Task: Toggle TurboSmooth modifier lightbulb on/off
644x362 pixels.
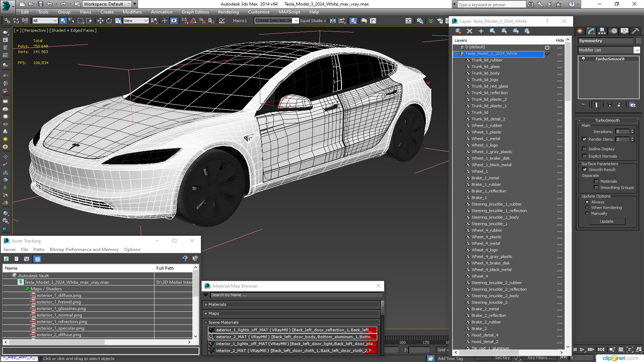Action: (583, 59)
